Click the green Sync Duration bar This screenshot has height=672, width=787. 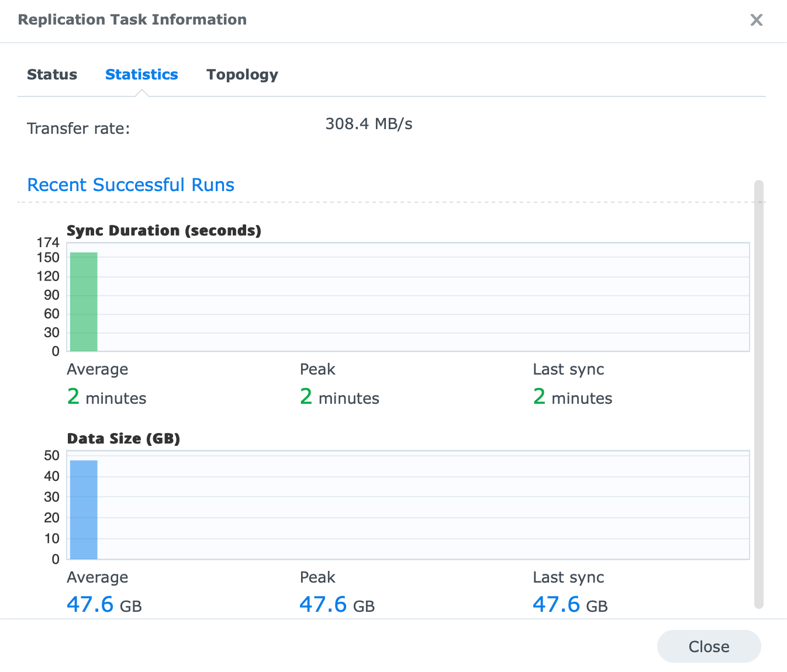pyautogui.click(x=84, y=302)
